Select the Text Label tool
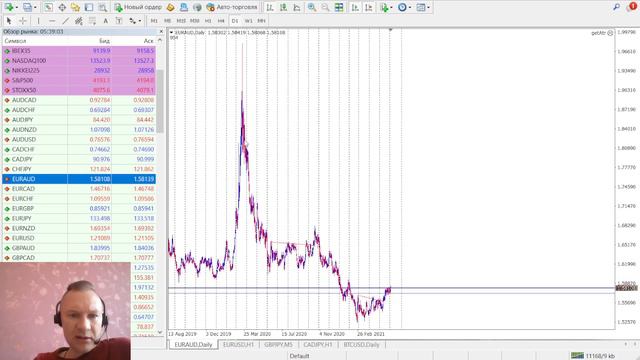 (x=119, y=20)
